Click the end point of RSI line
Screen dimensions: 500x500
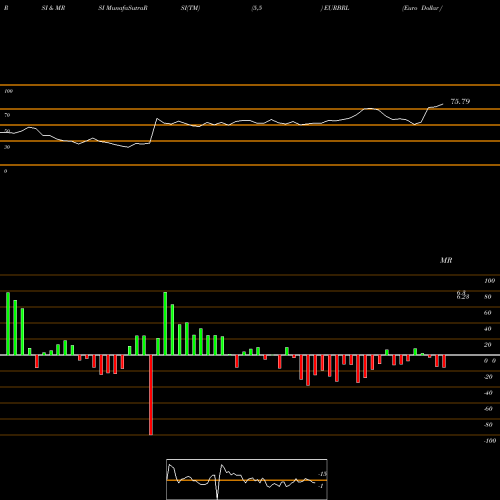[443, 104]
